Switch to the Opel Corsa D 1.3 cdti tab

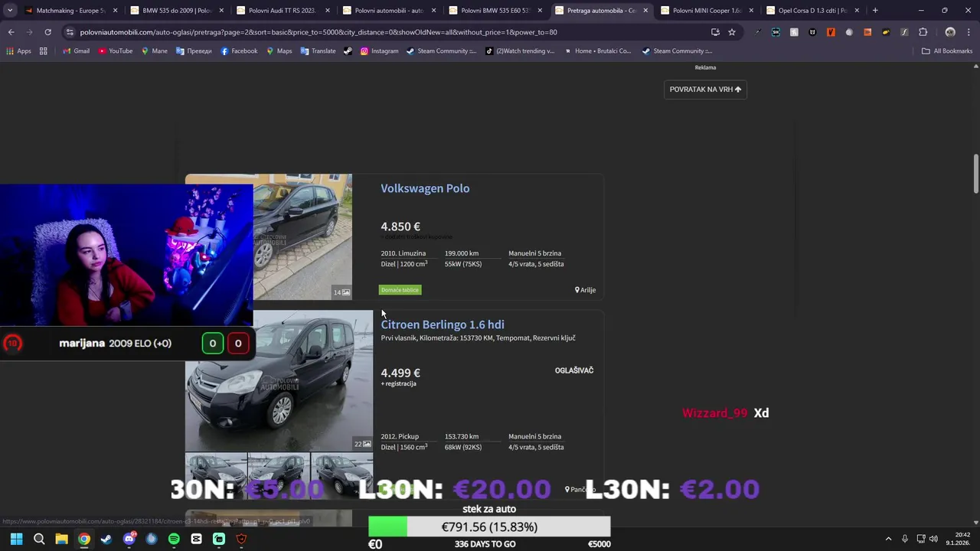812,11
